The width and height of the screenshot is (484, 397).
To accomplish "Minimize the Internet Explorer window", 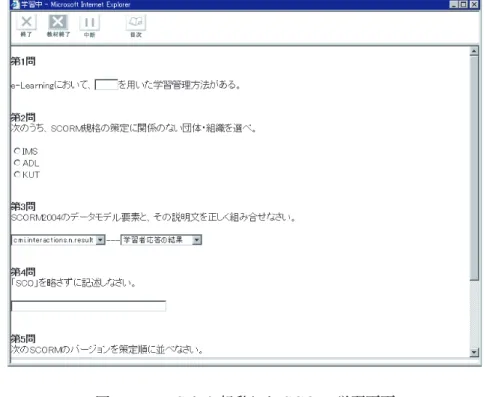I will click(453, 4).
